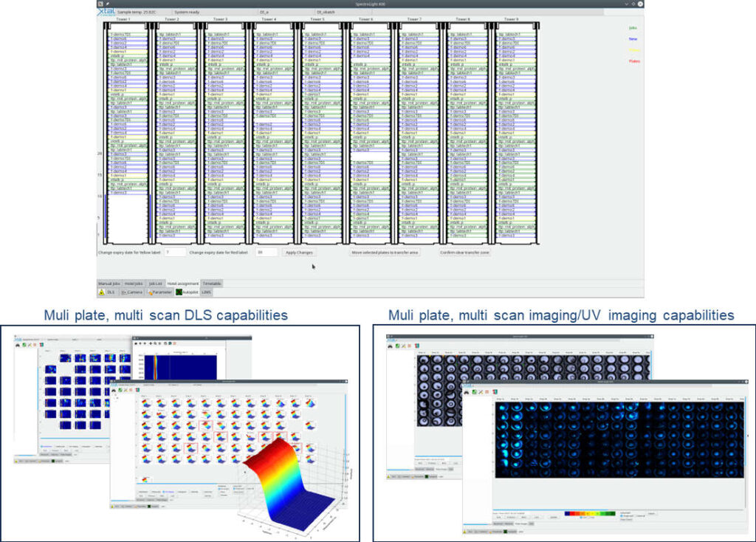Select the Timetable tab
The image size is (756, 542).
[x=212, y=283]
